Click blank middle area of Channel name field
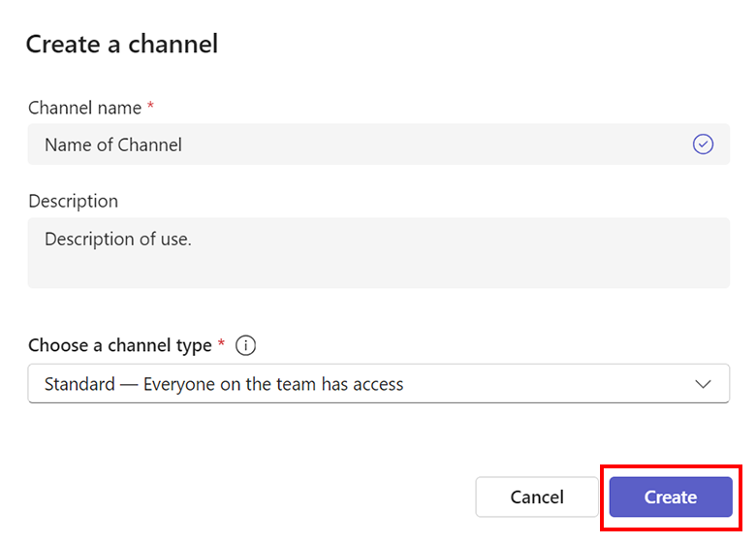The width and height of the screenshot is (756, 544). tap(436, 144)
